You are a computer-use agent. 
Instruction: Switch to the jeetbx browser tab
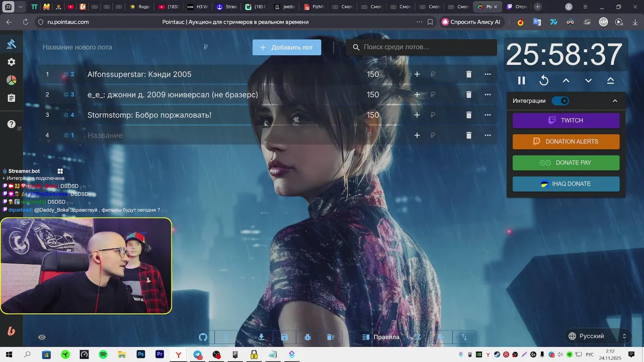(285, 7)
